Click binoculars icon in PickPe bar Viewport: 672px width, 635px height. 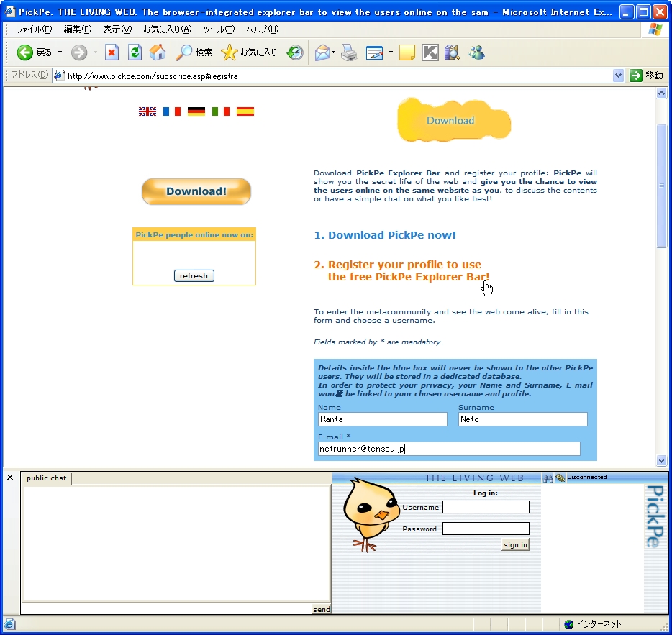(x=548, y=478)
